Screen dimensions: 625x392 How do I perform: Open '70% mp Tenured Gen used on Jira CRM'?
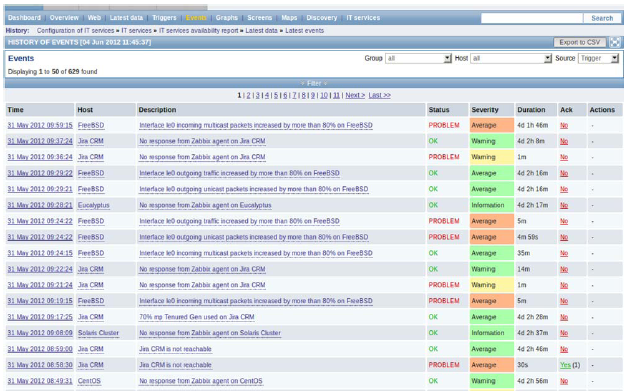[x=197, y=317]
